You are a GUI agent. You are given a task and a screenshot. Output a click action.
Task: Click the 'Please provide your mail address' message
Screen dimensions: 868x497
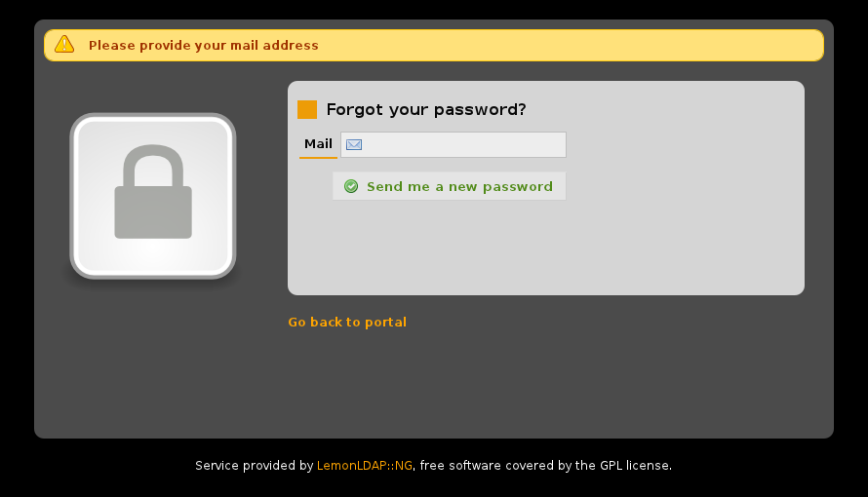[203, 46]
